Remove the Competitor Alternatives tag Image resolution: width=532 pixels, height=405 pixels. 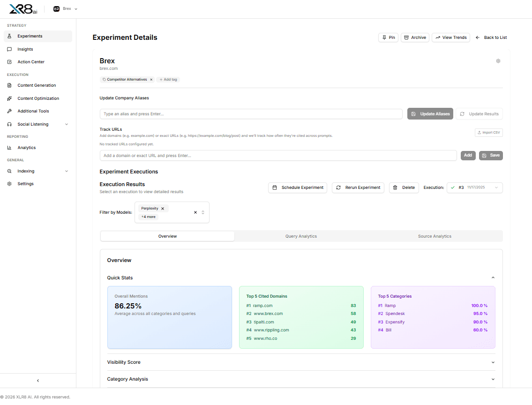(151, 79)
